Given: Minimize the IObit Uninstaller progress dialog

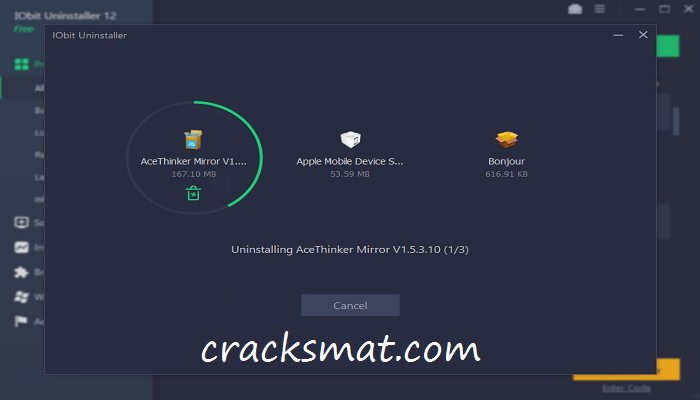Looking at the screenshot, I should point(618,35).
